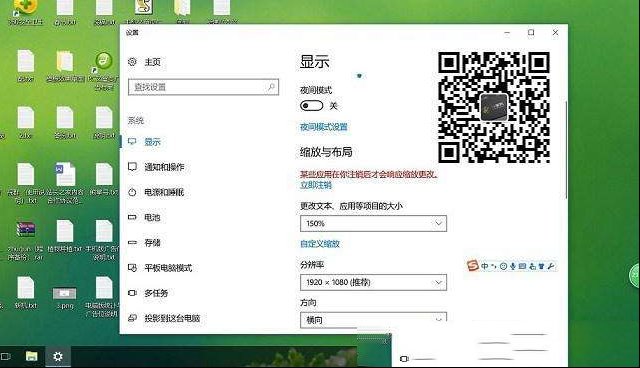Click the microphone voice input icon on IME bar
The width and height of the screenshot is (640, 368).
[513, 266]
